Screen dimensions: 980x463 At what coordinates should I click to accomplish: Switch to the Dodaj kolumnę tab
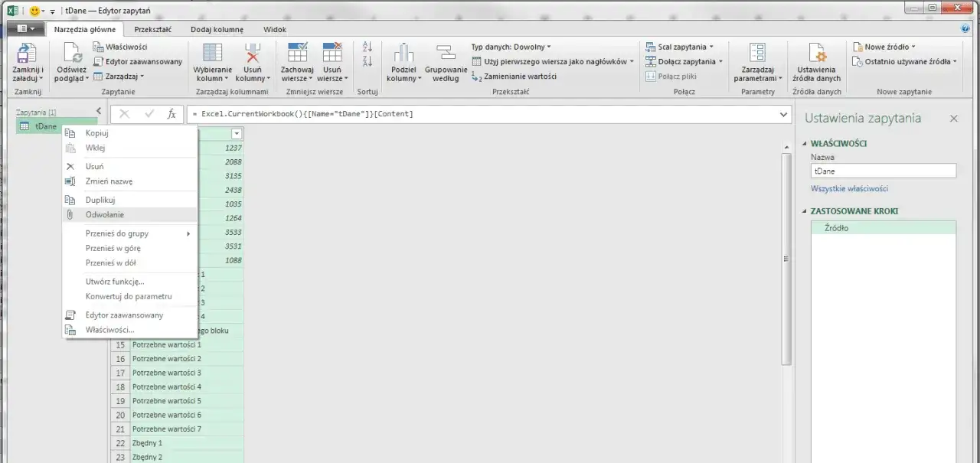click(217, 29)
